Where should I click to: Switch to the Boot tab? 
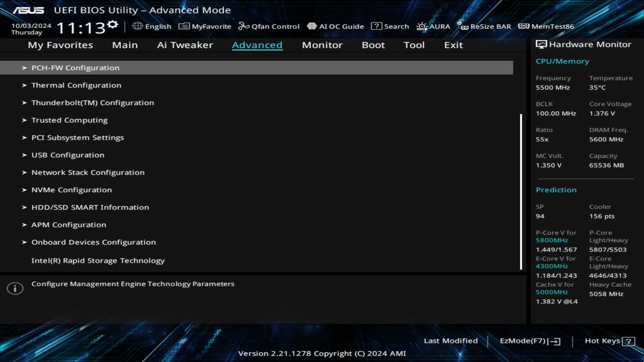[373, 45]
